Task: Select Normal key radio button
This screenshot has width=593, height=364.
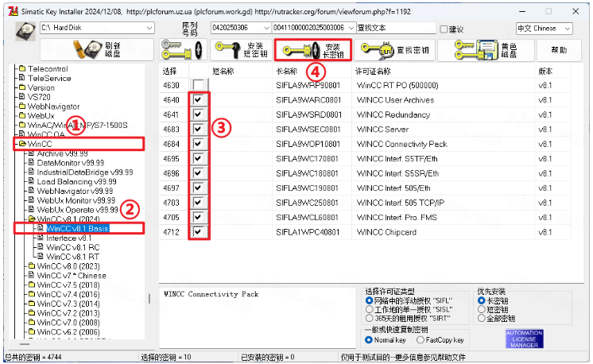Action: pos(369,340)
